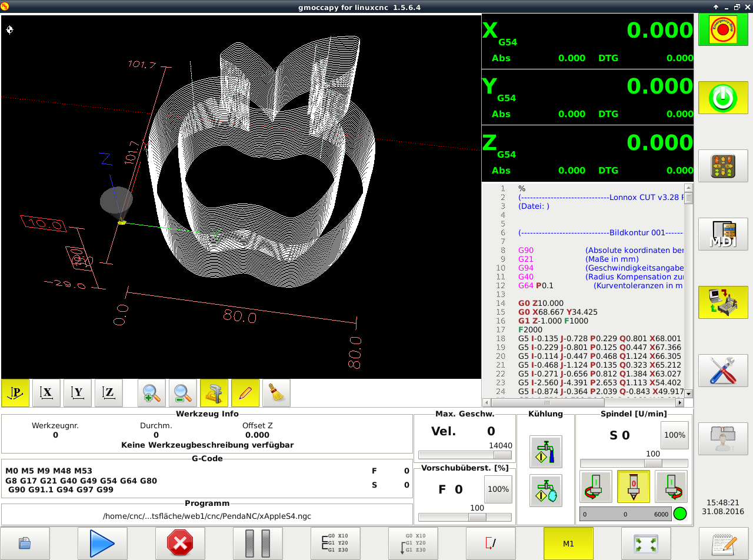
Task: Select the G64 P0.1 line
Action: [x=536, y=286]
